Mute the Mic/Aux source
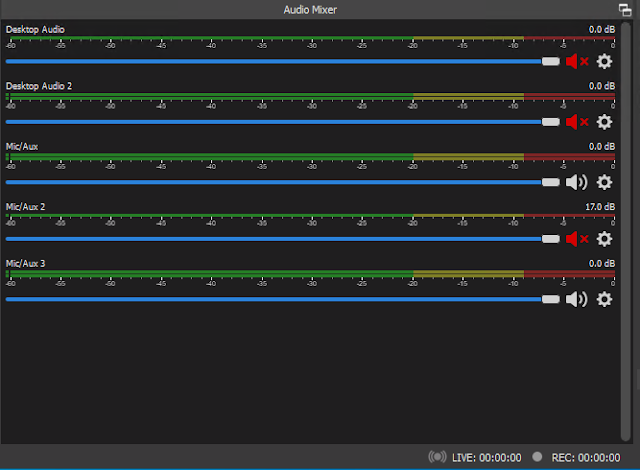 (x=576, y=182)
